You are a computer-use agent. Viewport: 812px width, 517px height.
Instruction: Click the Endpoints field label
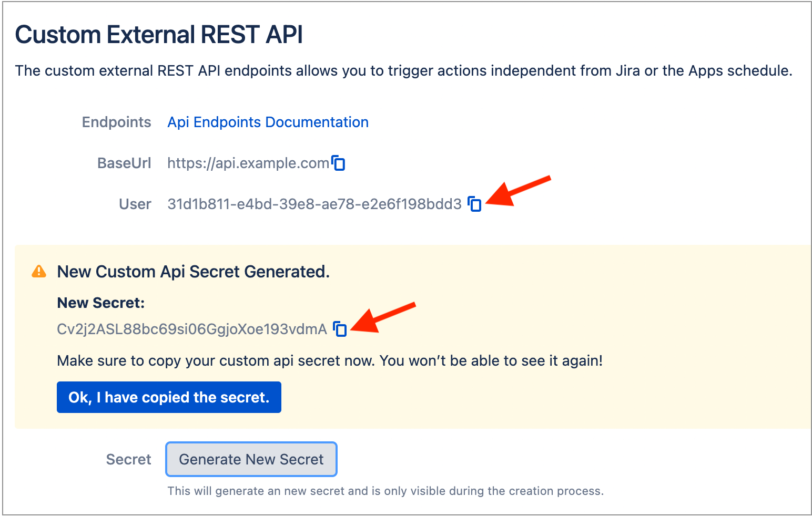click(x=116, y=122)
